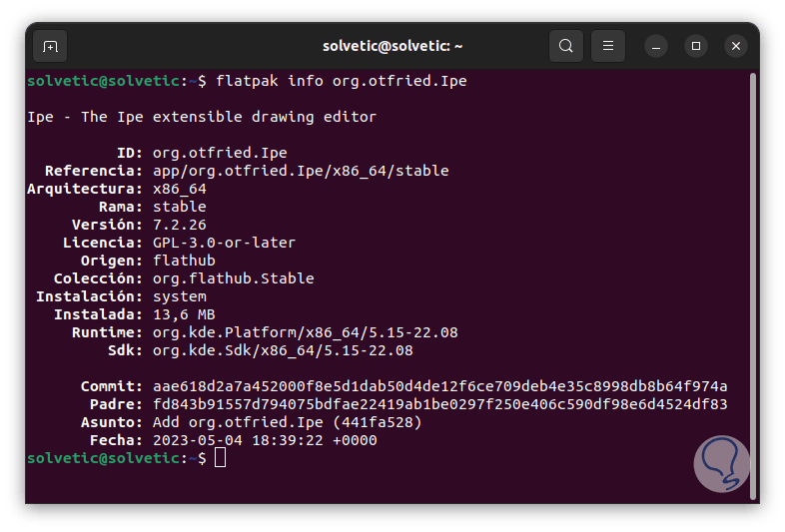This screenshot has height=532, width=785.
Task: Click the installed size 13,6 MB
Action: click(x=184, y=314)
